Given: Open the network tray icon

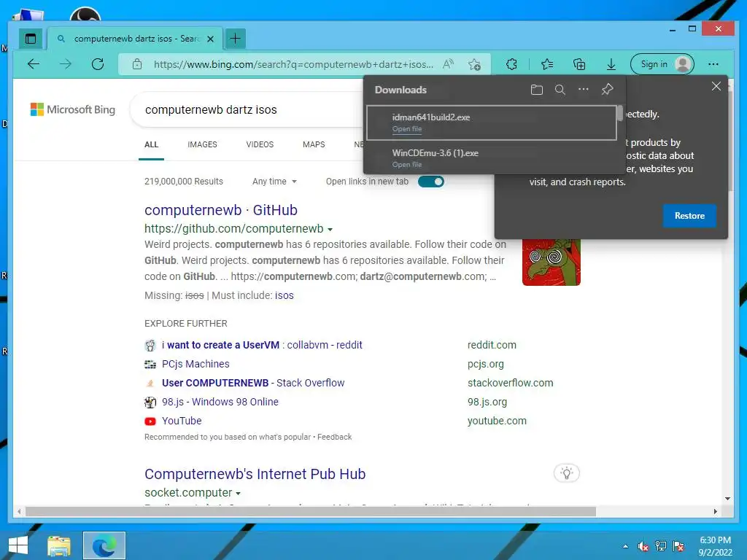Looking at the screenshot, I should [x=661, y=546].
